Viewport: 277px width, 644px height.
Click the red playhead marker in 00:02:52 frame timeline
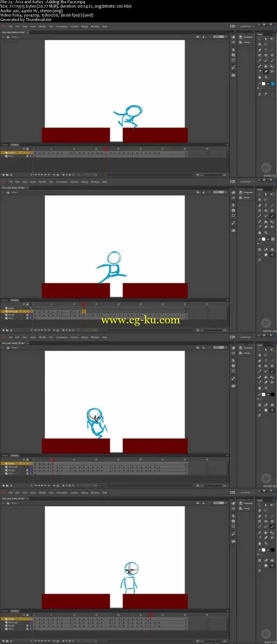coord(106,149)
